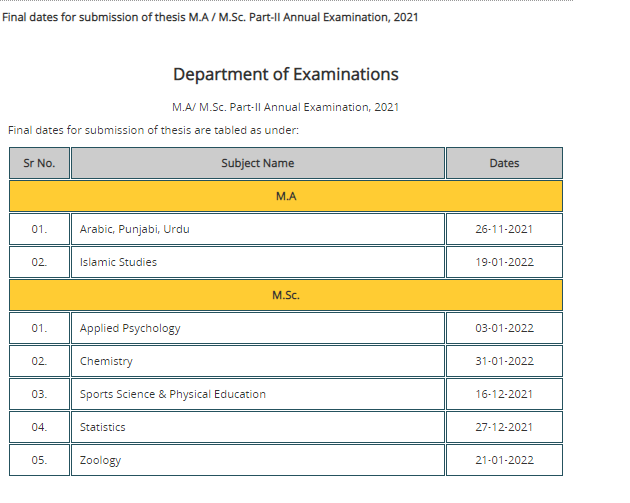Select the 'Sports Science & Physical Education' cell
The height and width of the screenshot is (503, 630).
(258, 394)
